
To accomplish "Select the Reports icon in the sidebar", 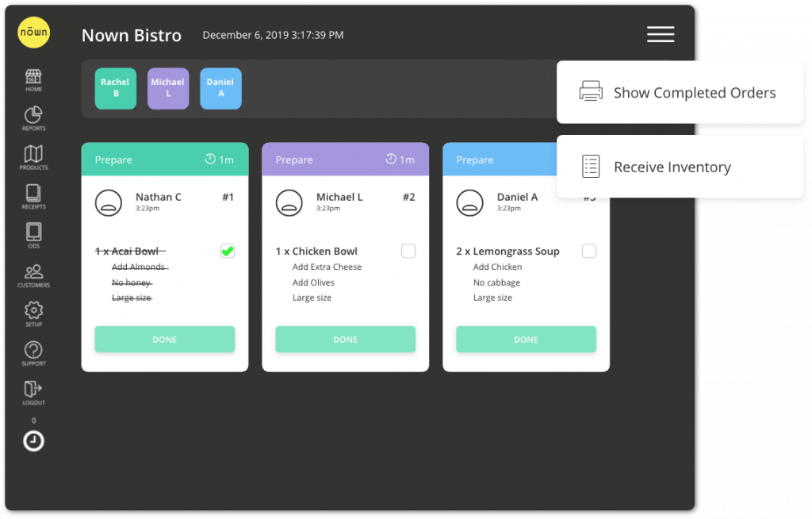I will click(x=33, y=118).
